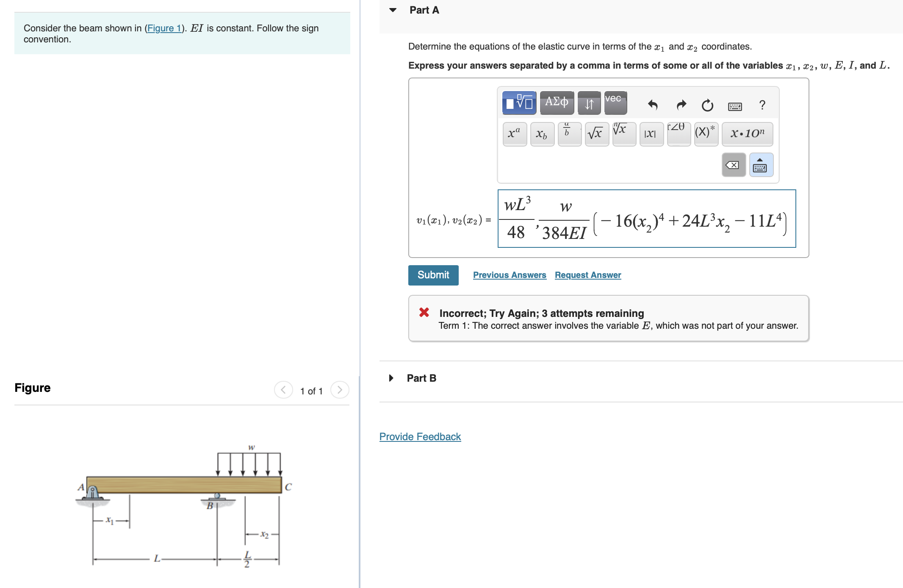Open the Greek symbols ΑΣΦ palette

pyautogui.click(x=557, y=103)
